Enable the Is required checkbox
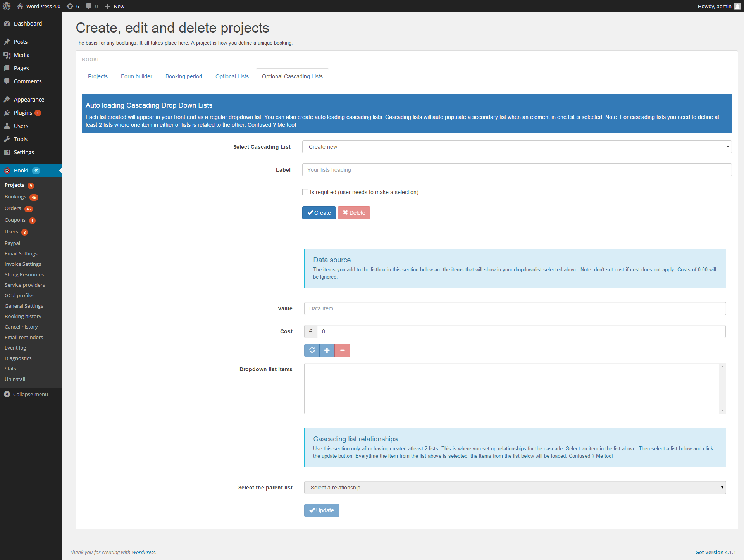This screenshot has width=744, height=560. (305, 192)
